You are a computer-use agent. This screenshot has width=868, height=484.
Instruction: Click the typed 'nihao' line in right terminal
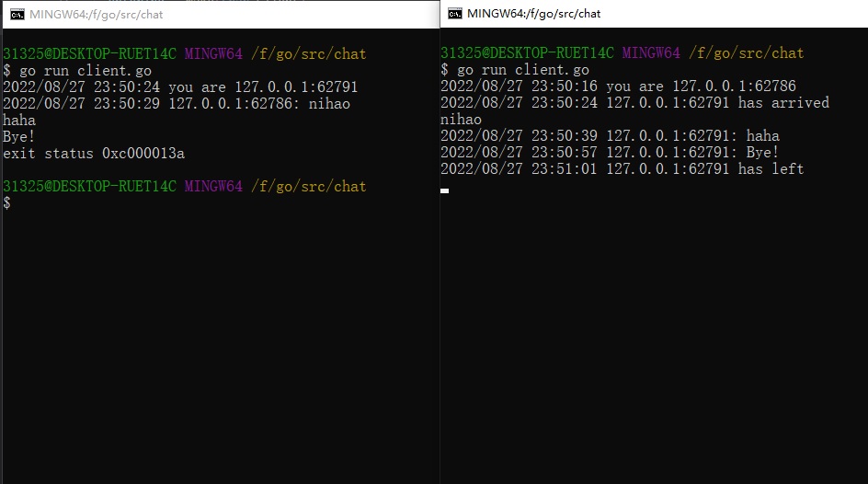462,119
